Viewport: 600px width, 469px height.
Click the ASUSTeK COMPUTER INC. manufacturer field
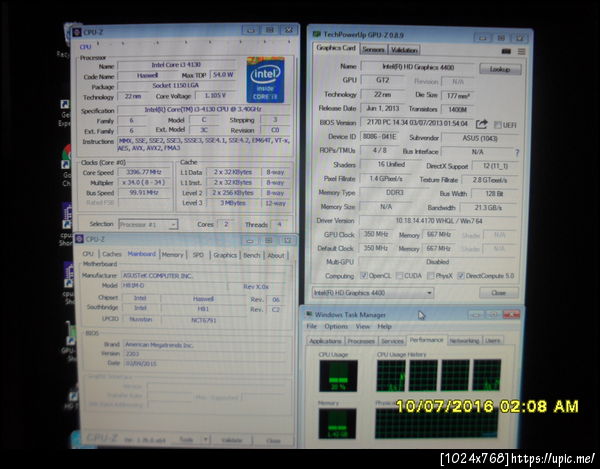tap(203, 275)
